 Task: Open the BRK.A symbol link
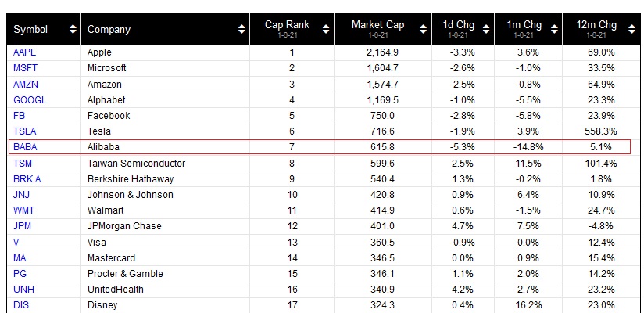(27, 178)
